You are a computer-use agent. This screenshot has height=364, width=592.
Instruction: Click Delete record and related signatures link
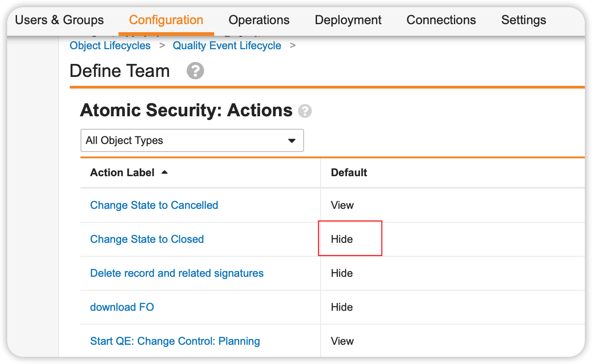tap(177, 273)
